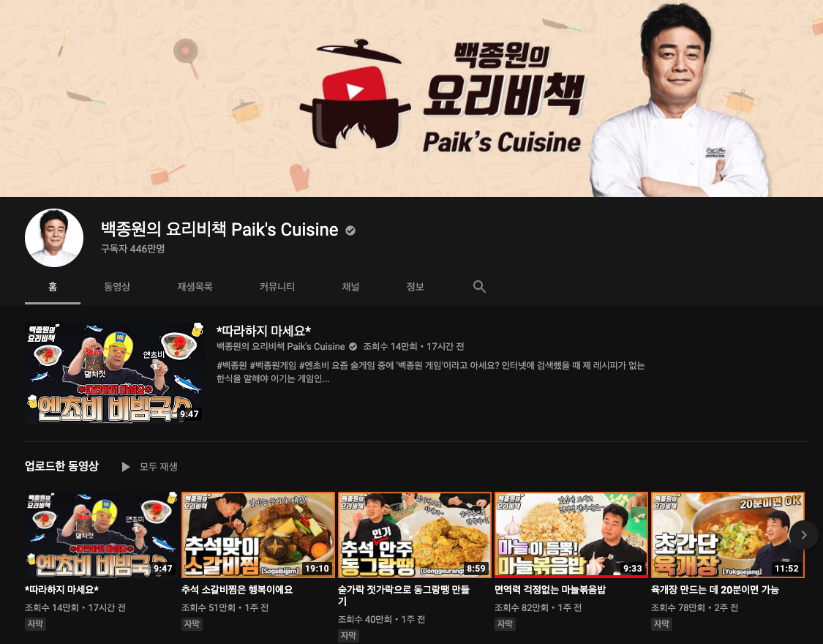Advance the video carousel with right chevron
Viewport: 823px width, 644px height.
[803, 535]
